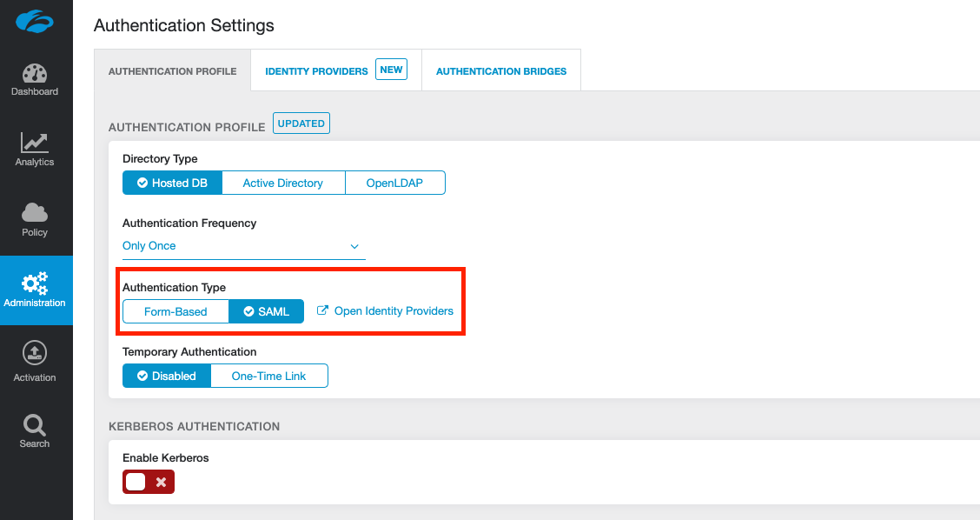Image resolution: width=980 pixels, height=520 pixels.
Task: Select the Administration gears icon
Action: click(x=35, y=283)
